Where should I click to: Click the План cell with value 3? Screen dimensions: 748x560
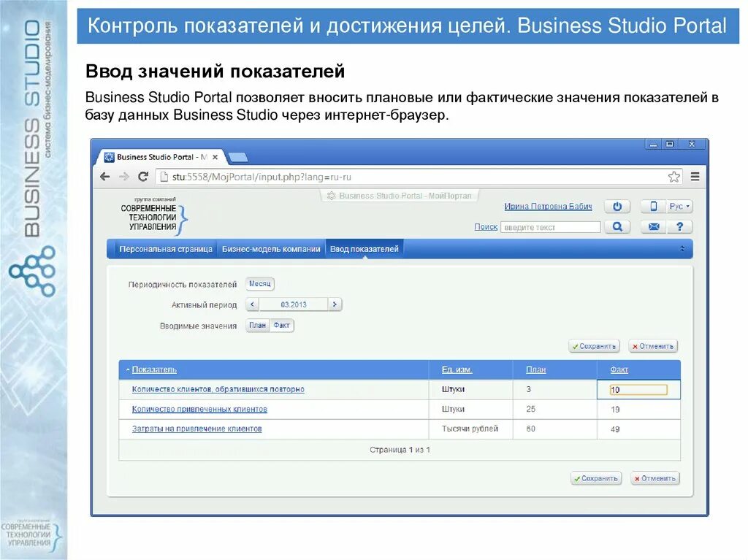[555, 389]
